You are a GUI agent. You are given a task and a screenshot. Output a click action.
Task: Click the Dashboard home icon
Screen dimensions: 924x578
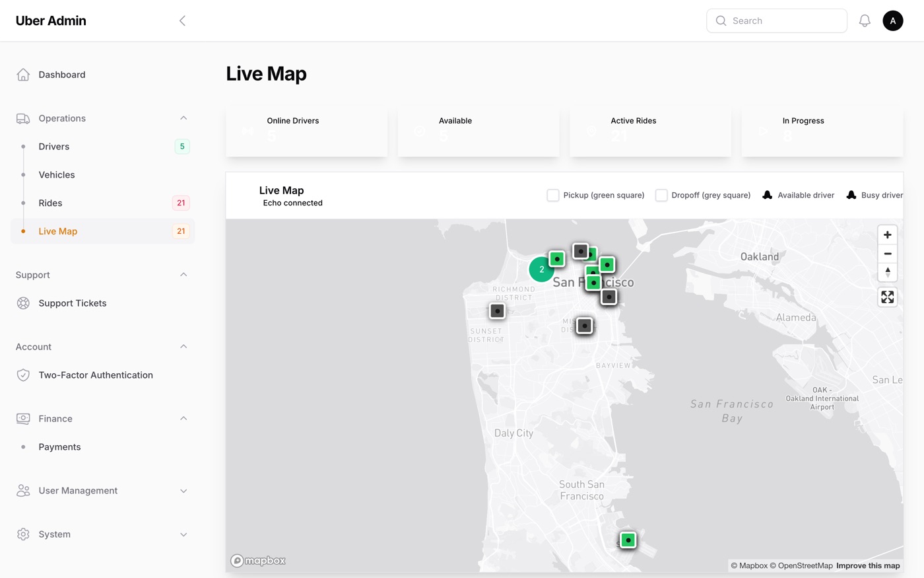[23, 75]
